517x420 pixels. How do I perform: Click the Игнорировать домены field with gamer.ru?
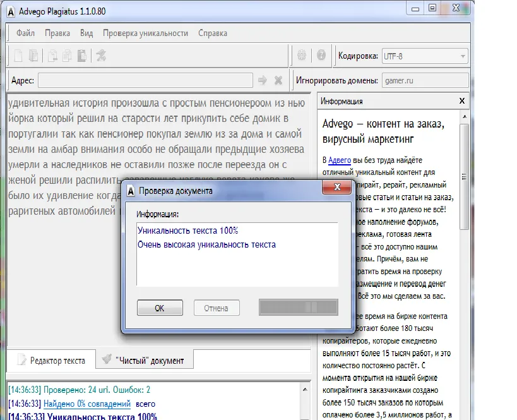[425, 80]
